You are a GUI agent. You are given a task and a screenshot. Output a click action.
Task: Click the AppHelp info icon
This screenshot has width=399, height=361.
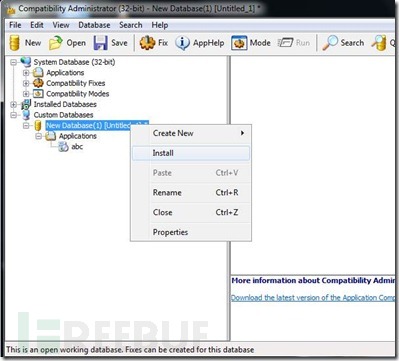[x=182, y=43]
